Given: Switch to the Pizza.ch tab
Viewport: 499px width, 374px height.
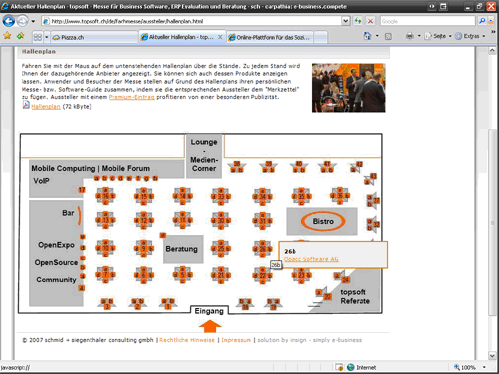Looking at the screenshot, I should (95, 37).
